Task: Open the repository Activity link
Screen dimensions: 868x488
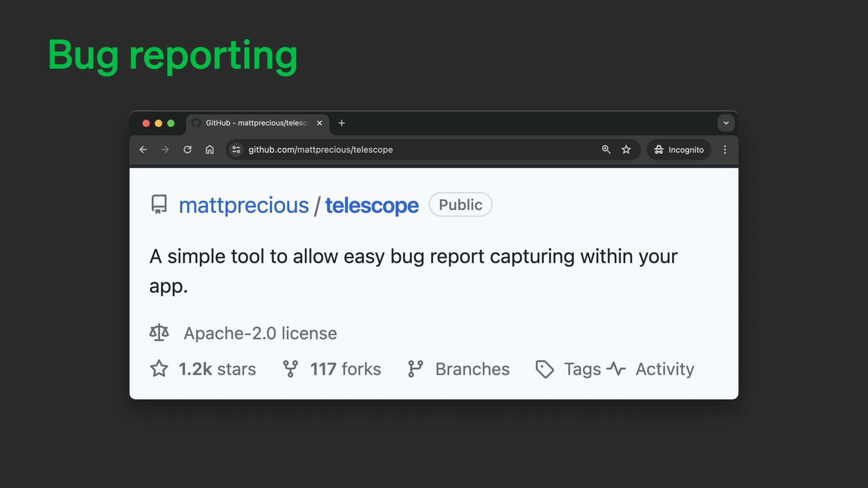Action: [664, 369]
